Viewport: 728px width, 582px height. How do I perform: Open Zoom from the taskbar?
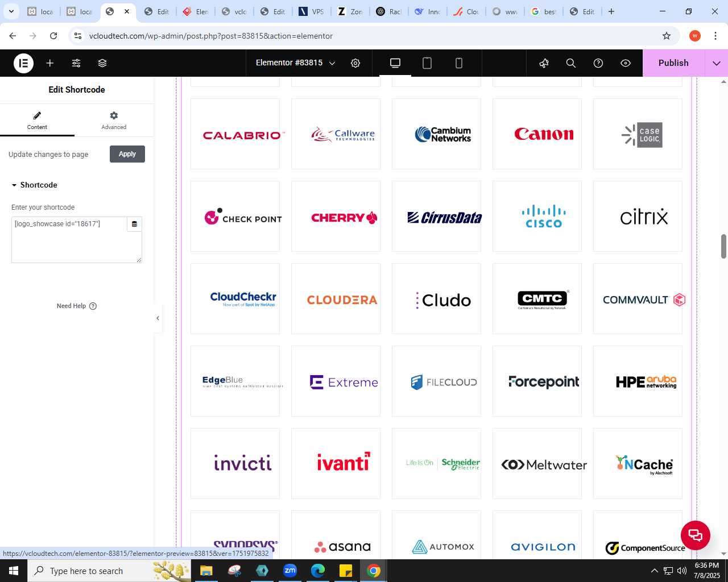290,571
